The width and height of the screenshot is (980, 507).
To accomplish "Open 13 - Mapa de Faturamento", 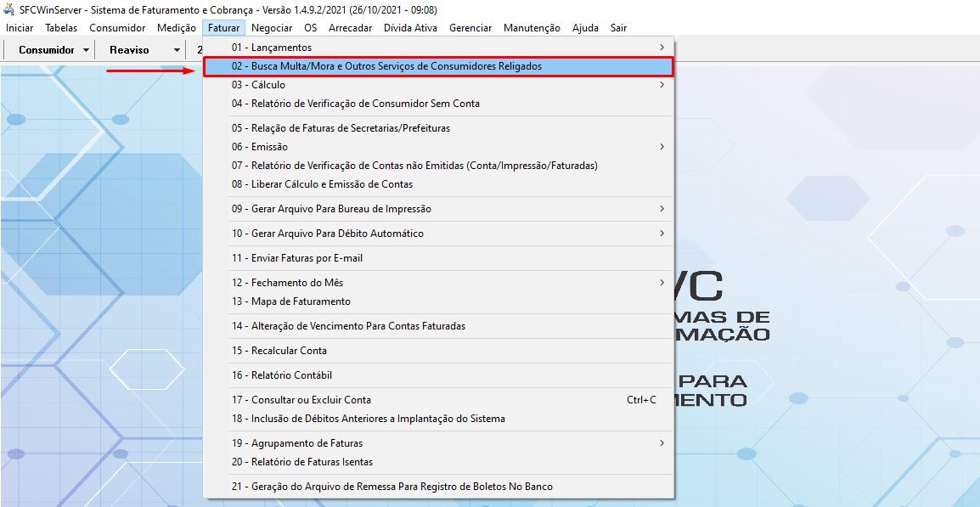I will [290, 301].
